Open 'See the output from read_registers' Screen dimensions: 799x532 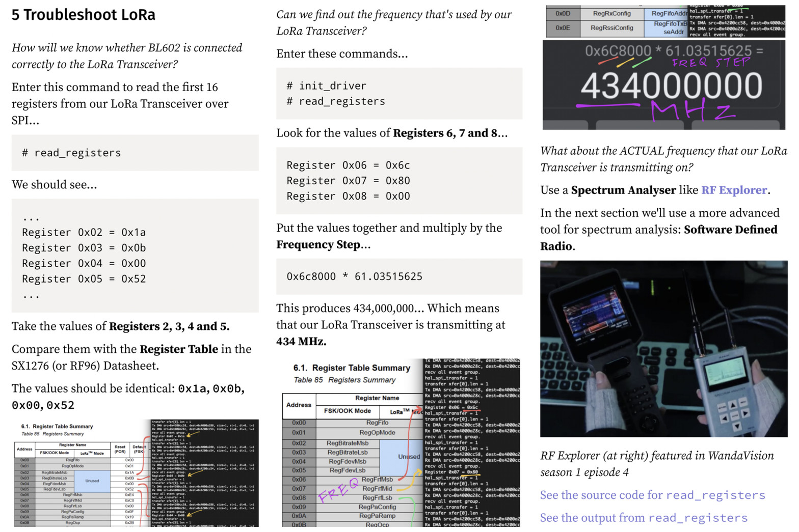click(x=644, y=518)
